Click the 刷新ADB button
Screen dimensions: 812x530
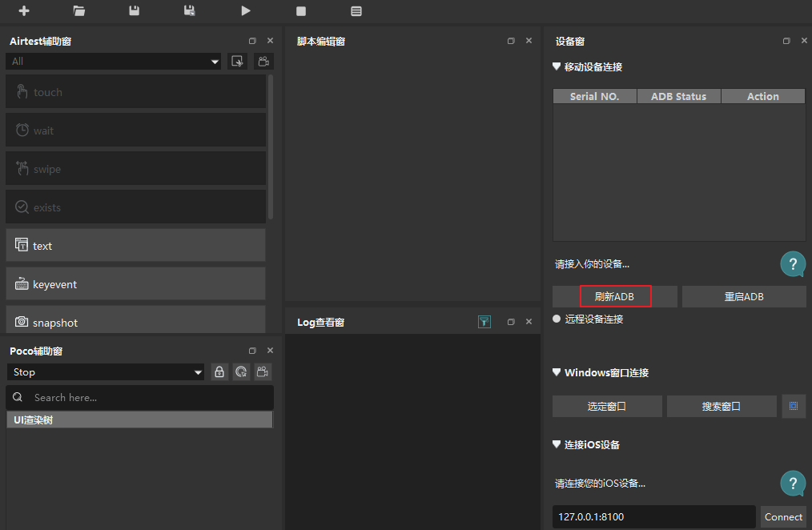(x=615, y=296)
